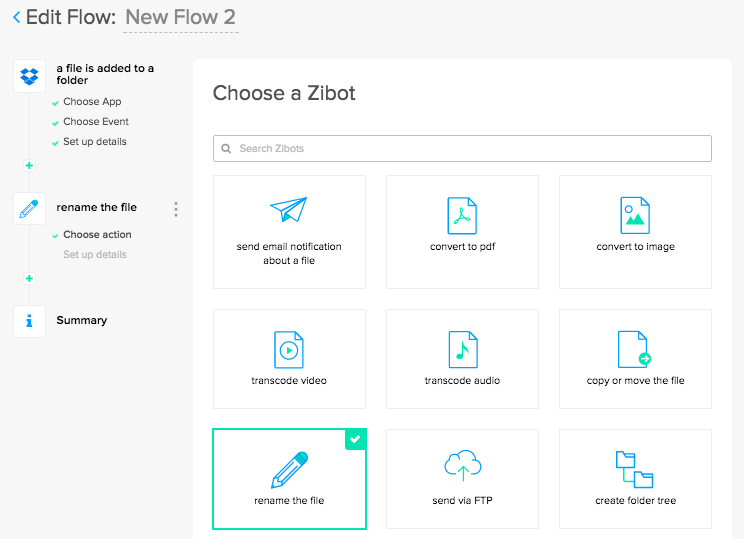Select the transcode video file icon
Image resolution: width=744 pixels, height=539 pixels.
pos(289,349)
